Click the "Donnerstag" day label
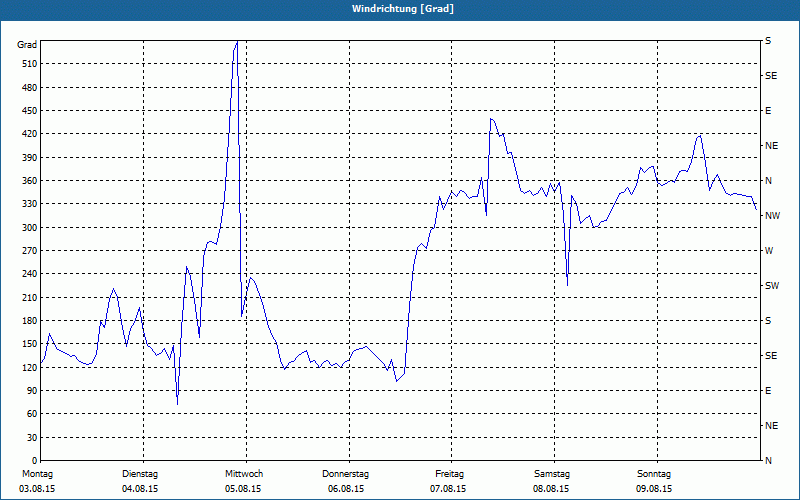The height and width of the screenshot is (500, 800). (345, 474)
